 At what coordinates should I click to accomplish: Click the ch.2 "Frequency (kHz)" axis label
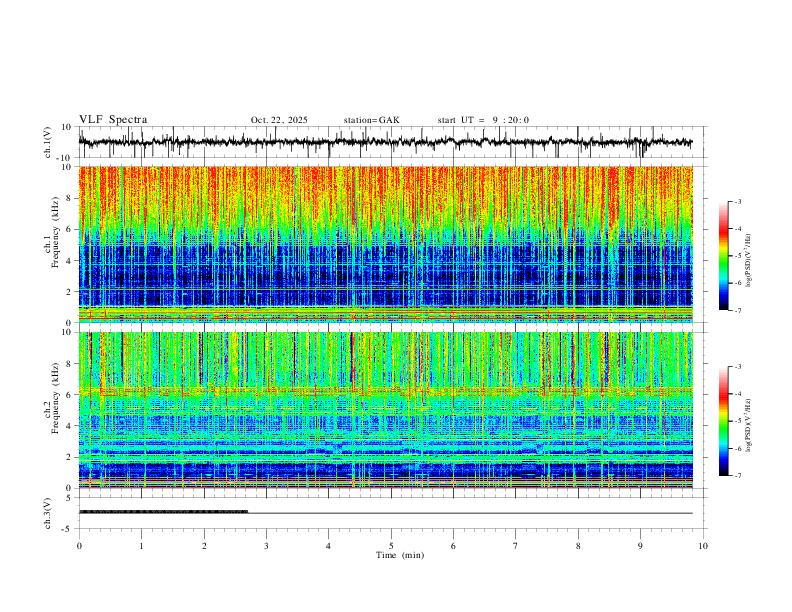point(56,397)
